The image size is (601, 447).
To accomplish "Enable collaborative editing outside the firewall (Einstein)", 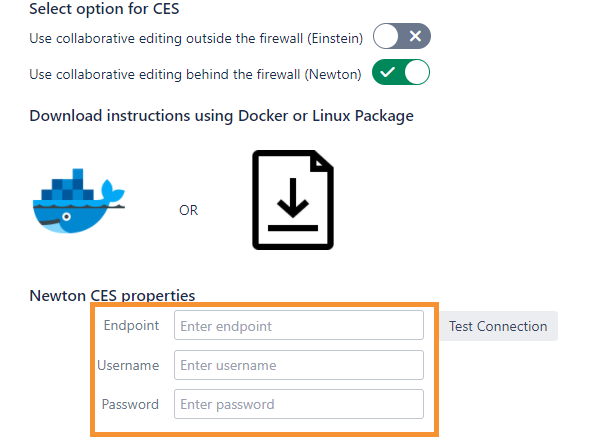I will [x=402, y=36].
